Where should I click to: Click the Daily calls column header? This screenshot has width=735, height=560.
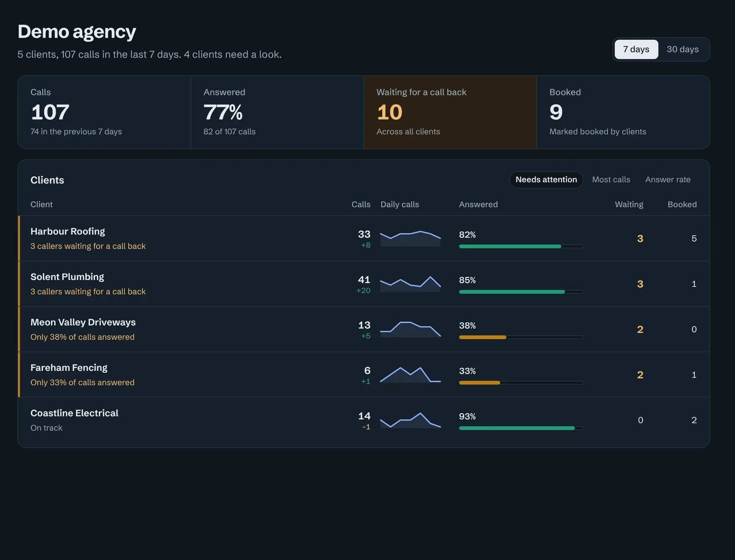[400, 204]
